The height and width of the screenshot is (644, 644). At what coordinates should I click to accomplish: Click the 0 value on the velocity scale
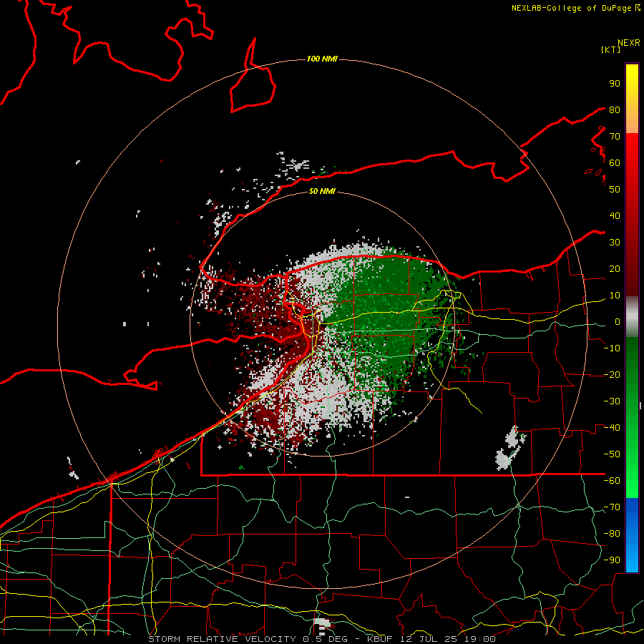click(618, 321)
